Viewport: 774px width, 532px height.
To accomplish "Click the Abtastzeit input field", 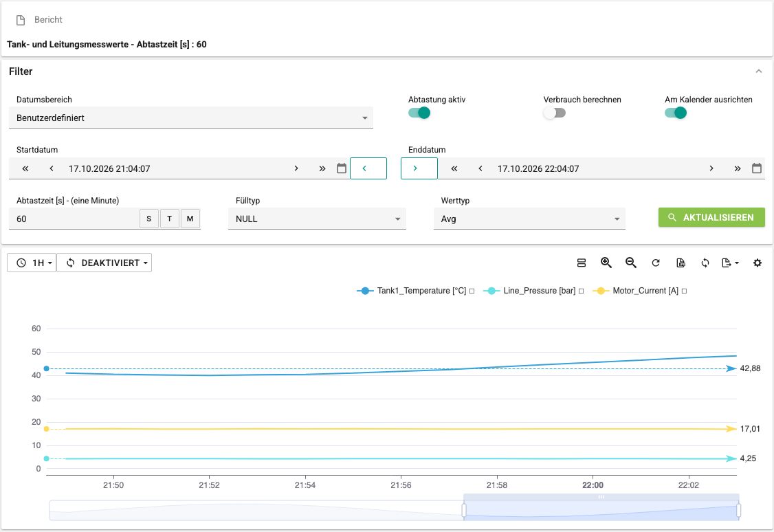I will click(74, 219).
